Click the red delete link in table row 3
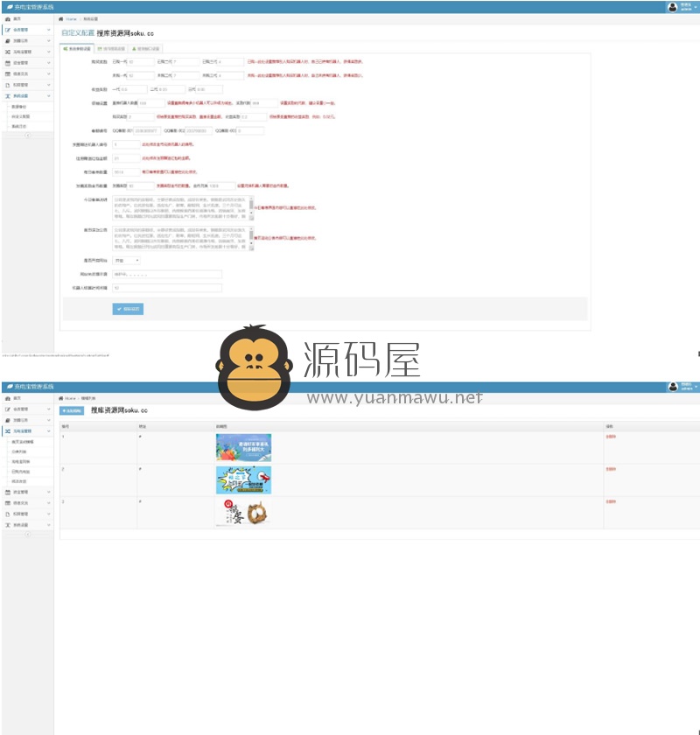700x735 pixels. 611,501
